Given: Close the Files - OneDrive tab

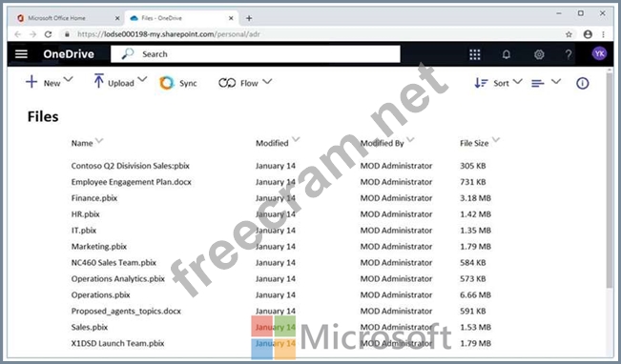Looking at the screenshot, I should coord(231,18).
